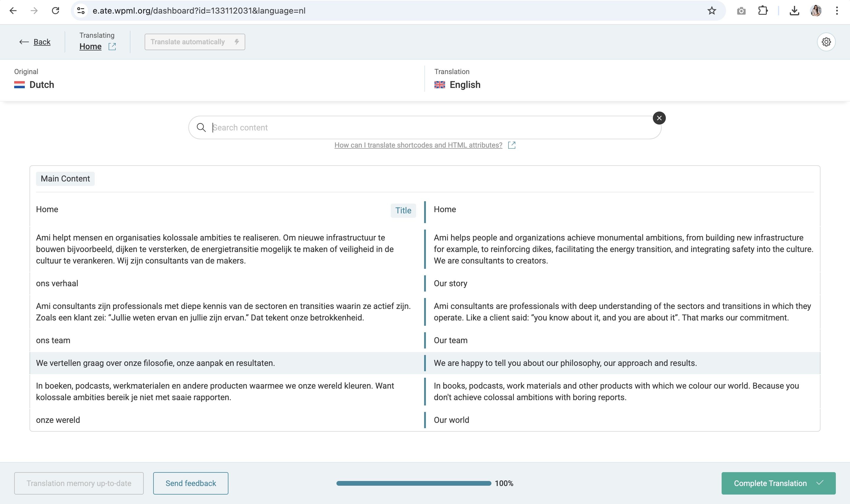The width and height of the screenshot is (850, 504).
Task: Bookmark this page with the star icon
Action: pyautogui.click(x=712, y=11)
